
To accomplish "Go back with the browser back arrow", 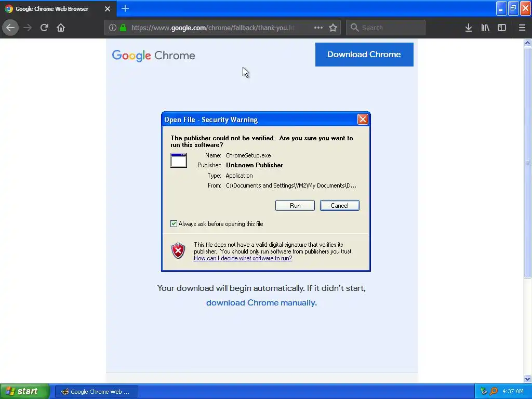I will click(10, 28).
